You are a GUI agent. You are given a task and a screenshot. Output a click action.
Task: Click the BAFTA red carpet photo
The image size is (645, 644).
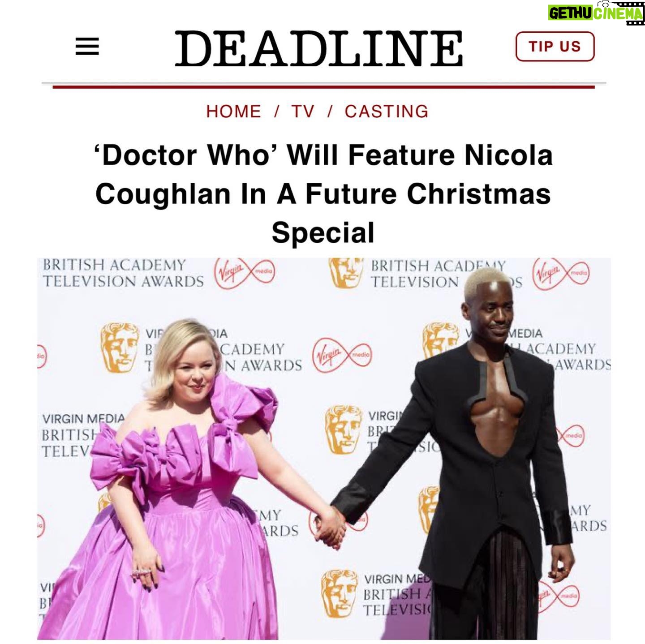pyautogui.click(x=324, y=449)
